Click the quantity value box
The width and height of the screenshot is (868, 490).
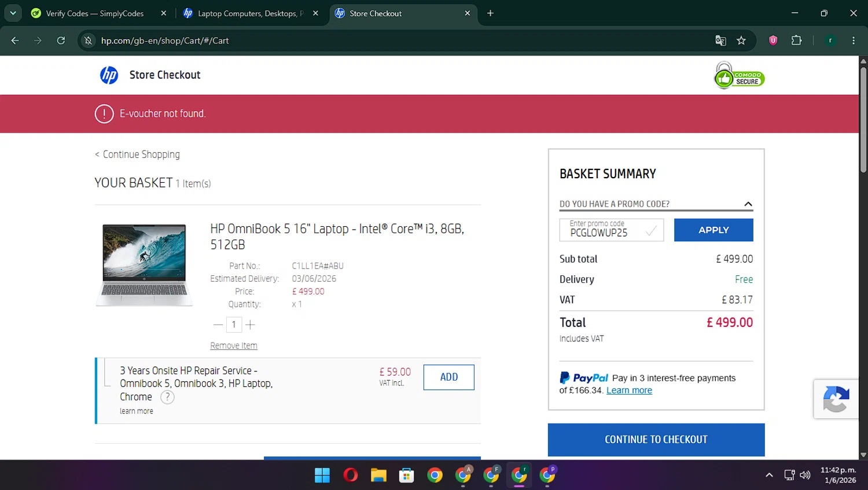[234, 325]
